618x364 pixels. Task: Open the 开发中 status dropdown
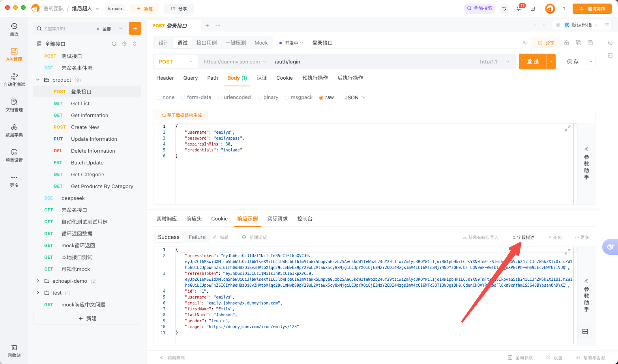[x=291, y=43]
